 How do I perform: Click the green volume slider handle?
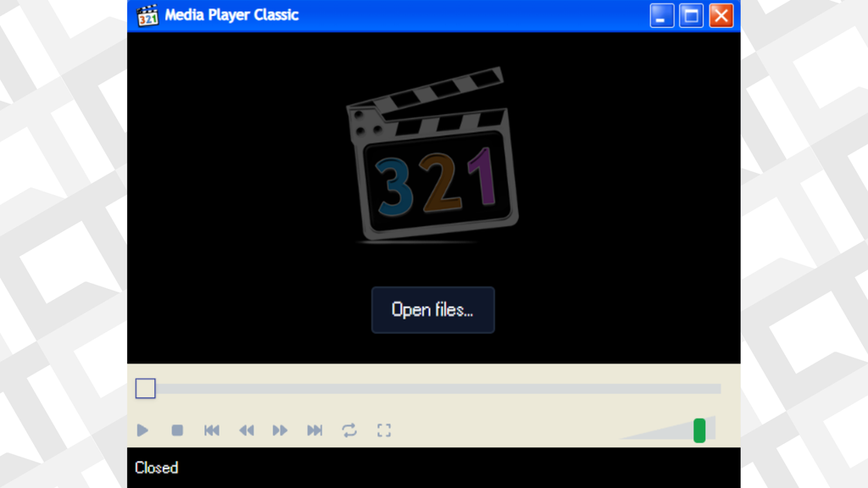[x=699, y=430]
